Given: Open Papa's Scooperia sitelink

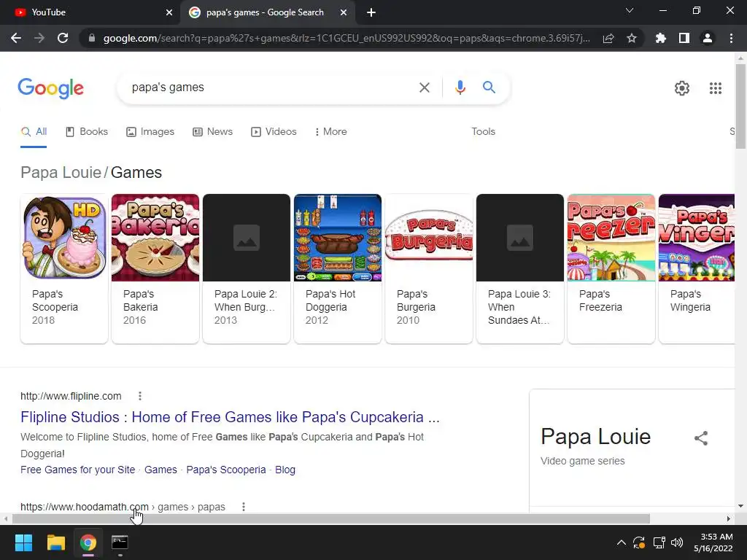Looking at the screenshot, I should (226, 470).
